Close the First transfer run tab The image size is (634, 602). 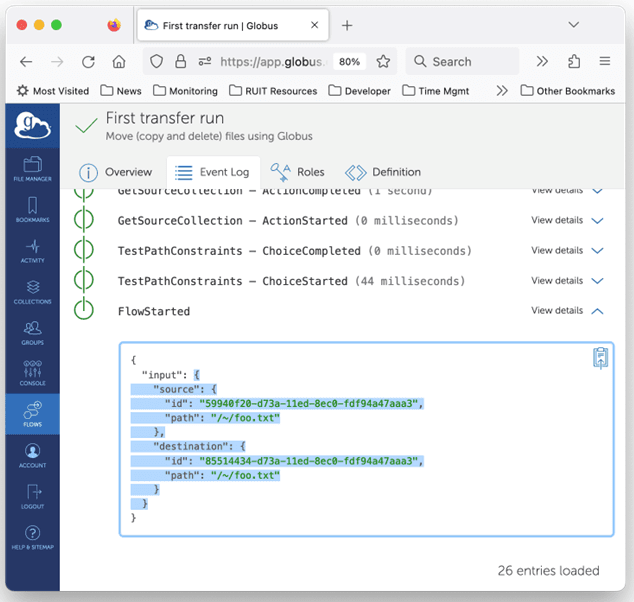(x=314, y=25)
